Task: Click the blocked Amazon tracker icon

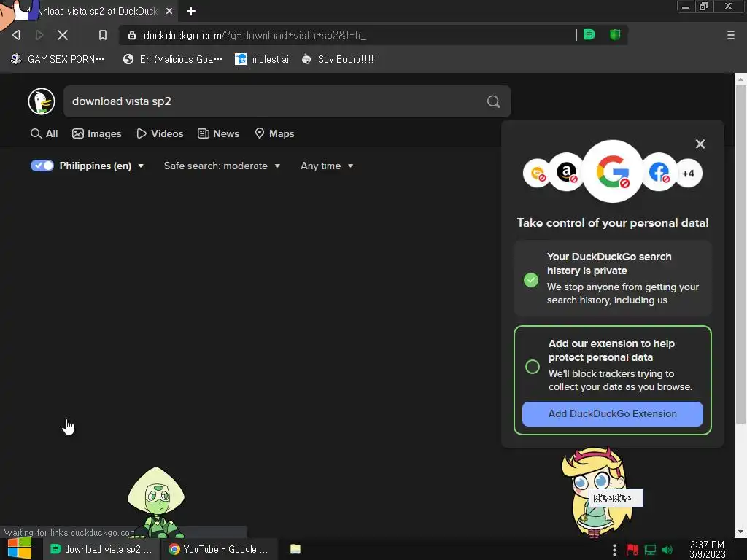Action: tap(566, 172)
